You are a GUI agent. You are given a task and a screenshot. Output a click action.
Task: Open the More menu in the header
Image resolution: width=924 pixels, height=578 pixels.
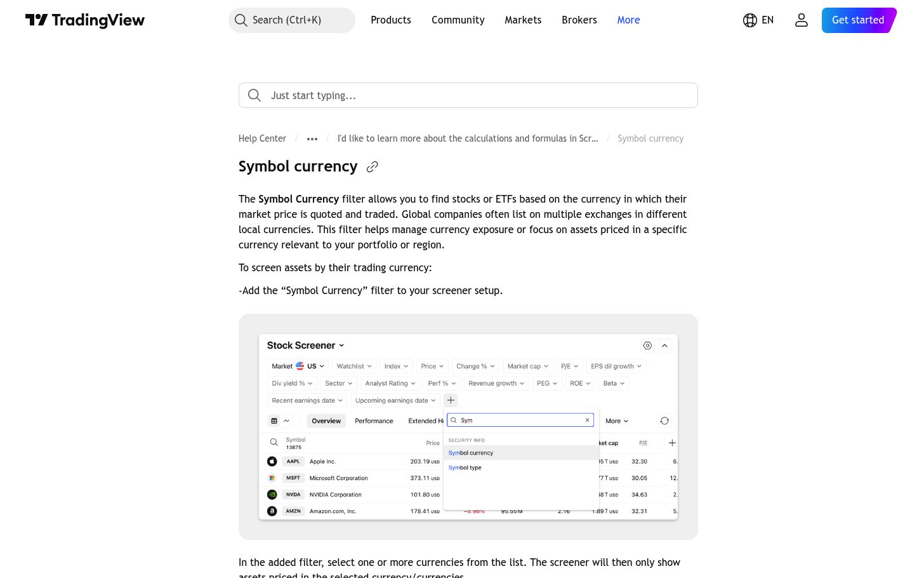(628, 20)
